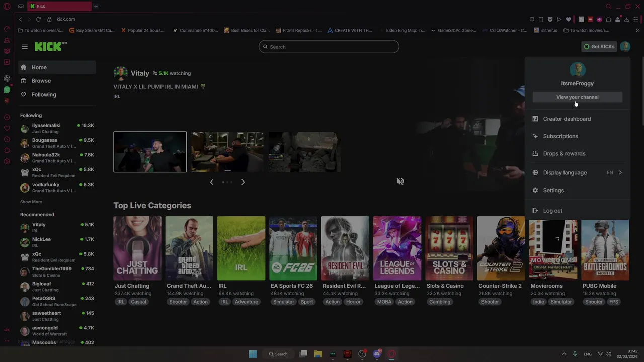The height and width of the screenshot is (362, 644).
Task: Click the Opera shield privacy icon
Action: 550,19
